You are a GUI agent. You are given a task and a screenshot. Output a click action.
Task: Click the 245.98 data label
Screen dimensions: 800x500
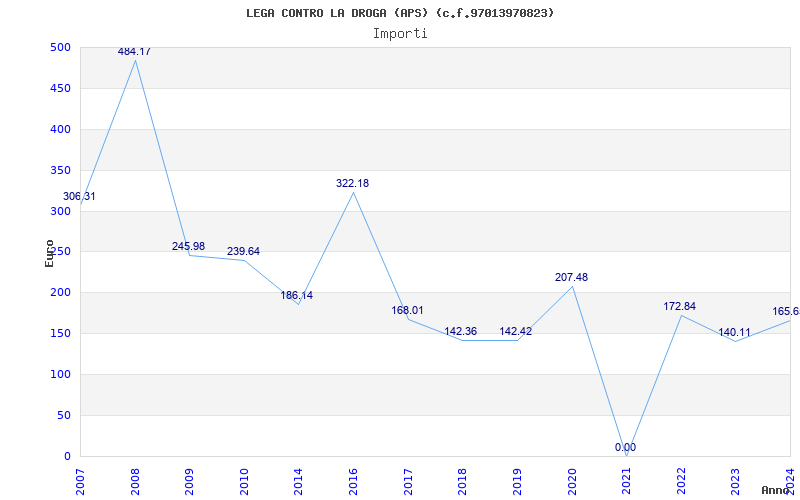point(188,246)
